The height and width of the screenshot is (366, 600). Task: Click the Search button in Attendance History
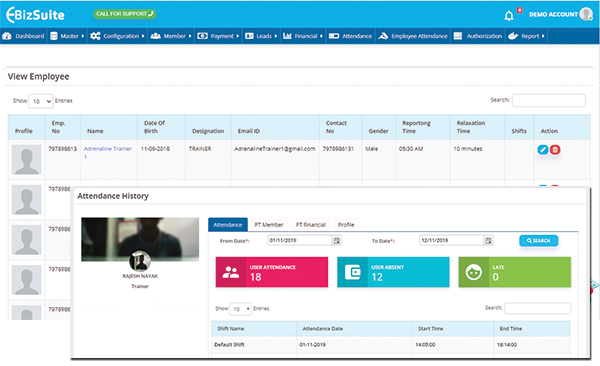538,240
